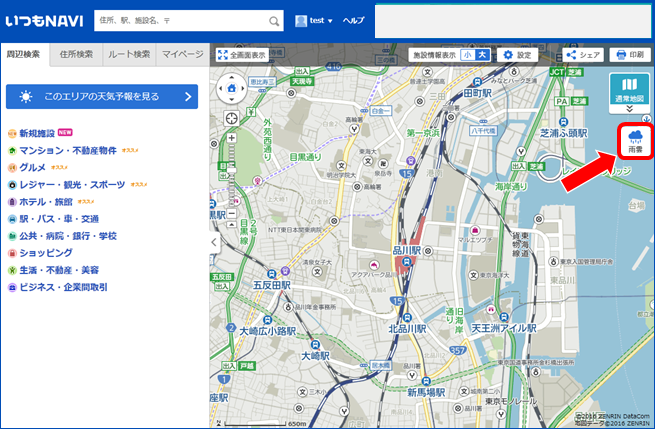Switch to the ルート検索 tab
This screenshot has width=655, height=429.
[129, 55]
